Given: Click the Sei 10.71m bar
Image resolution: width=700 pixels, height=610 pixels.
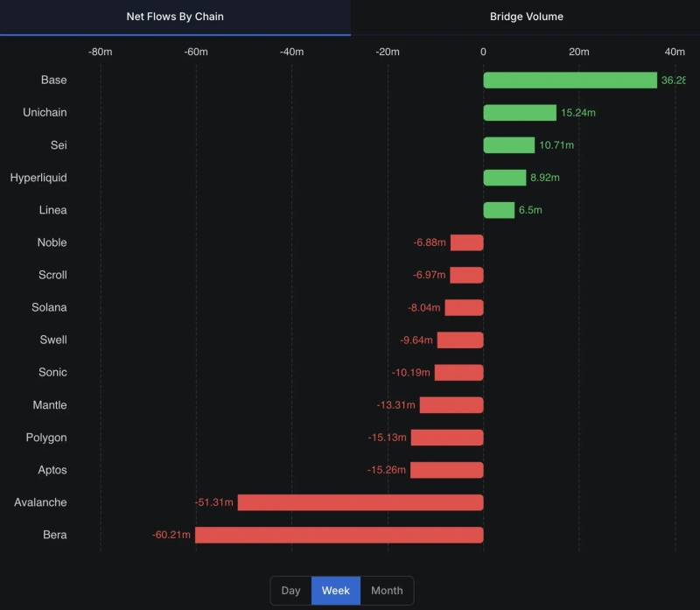Looking at the screenshot, I should coord(508,145).
